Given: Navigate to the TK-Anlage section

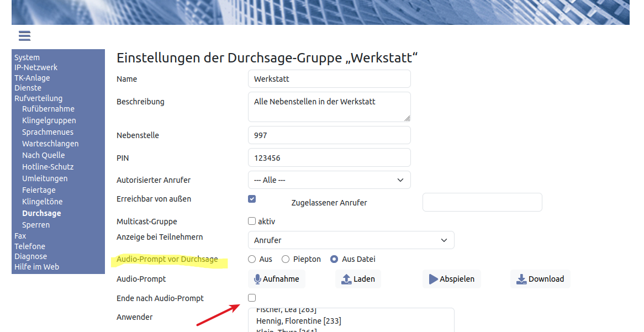Looking at the screenshot, I should 32,78.
